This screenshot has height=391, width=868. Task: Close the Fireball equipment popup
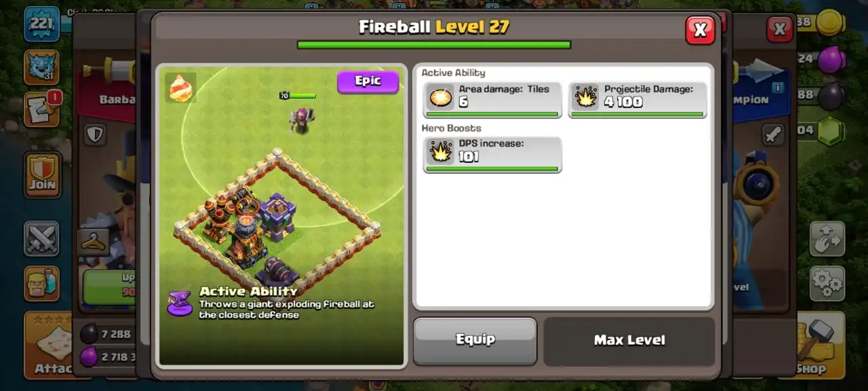pyautogui.click(x=700, y=30)
